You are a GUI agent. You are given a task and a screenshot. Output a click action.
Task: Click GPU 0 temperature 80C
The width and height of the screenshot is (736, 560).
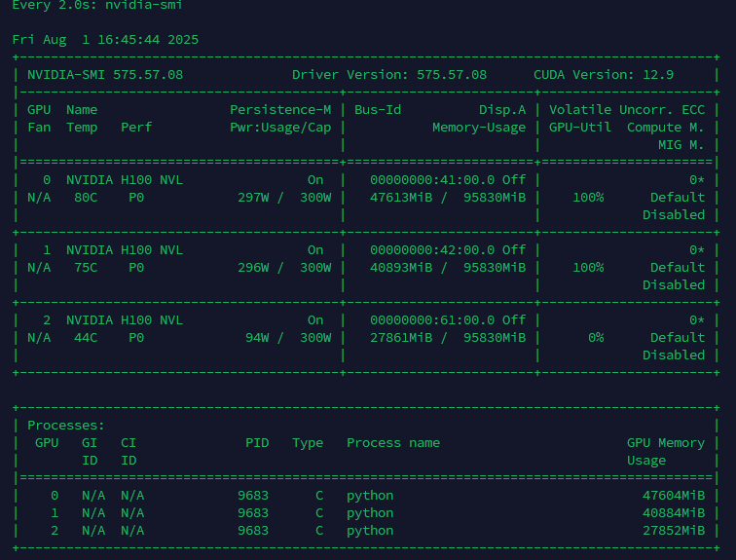coord(86,198)
